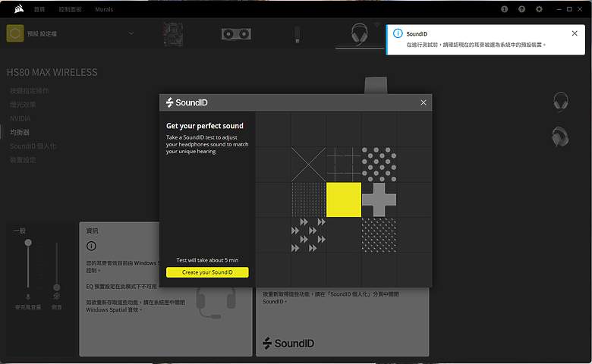
Task: Click the grid of plus signs tile
Action: (344, 165)
